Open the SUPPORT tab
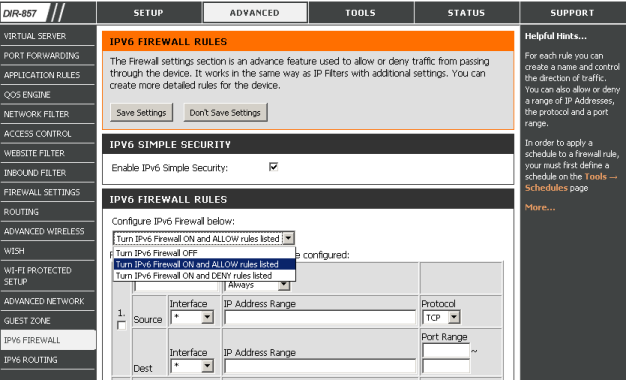This screenshot has width=626, height=380. tap(573, 12)
